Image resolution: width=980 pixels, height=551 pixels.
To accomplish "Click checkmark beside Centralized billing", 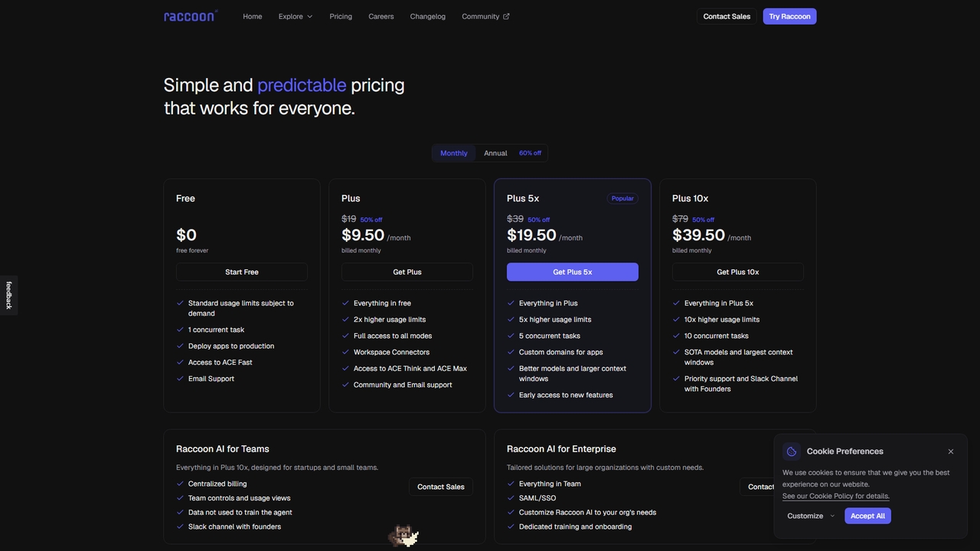I will point(180,484).
